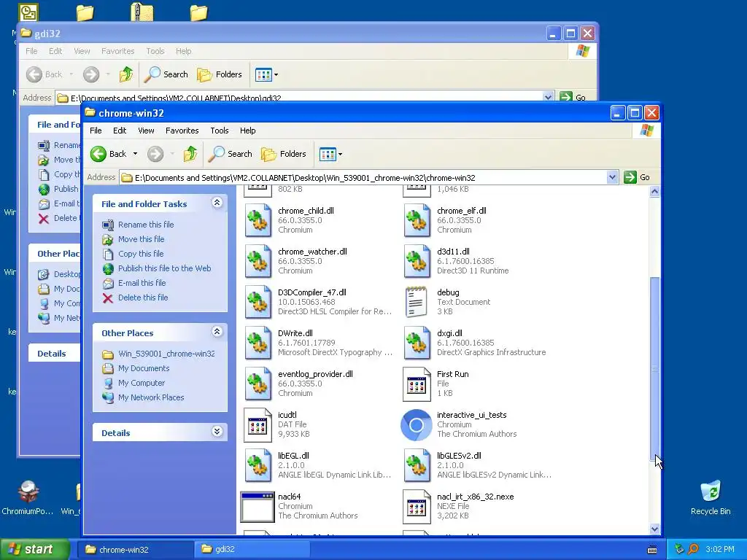Click Delete this file link
Image resolution: width=747 pixels, height=560 pixels.
click(143, 297)
